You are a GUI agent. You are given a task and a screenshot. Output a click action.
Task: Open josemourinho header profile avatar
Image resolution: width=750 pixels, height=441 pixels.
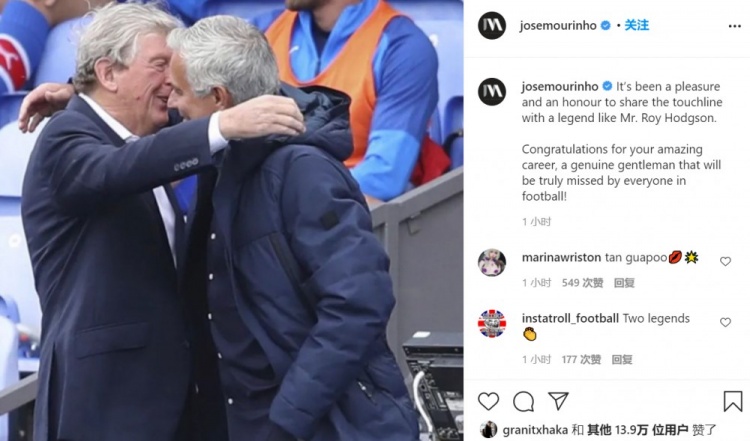492,25
